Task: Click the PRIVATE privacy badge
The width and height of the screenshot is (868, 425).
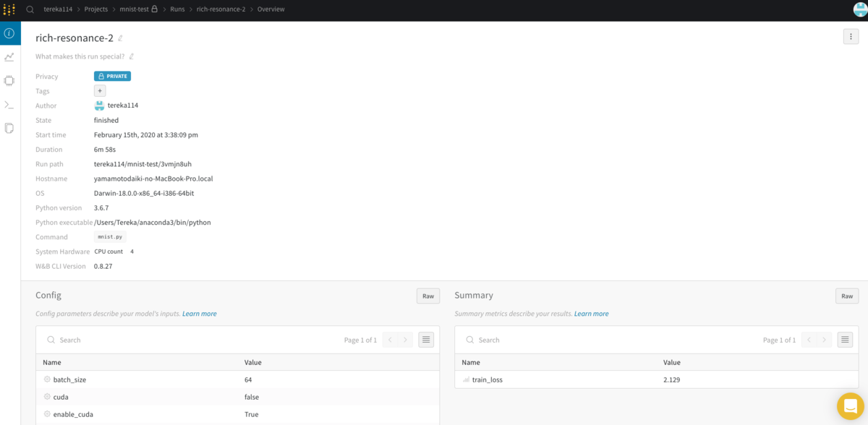Action: pyautogui.click(x=112, y=76)
